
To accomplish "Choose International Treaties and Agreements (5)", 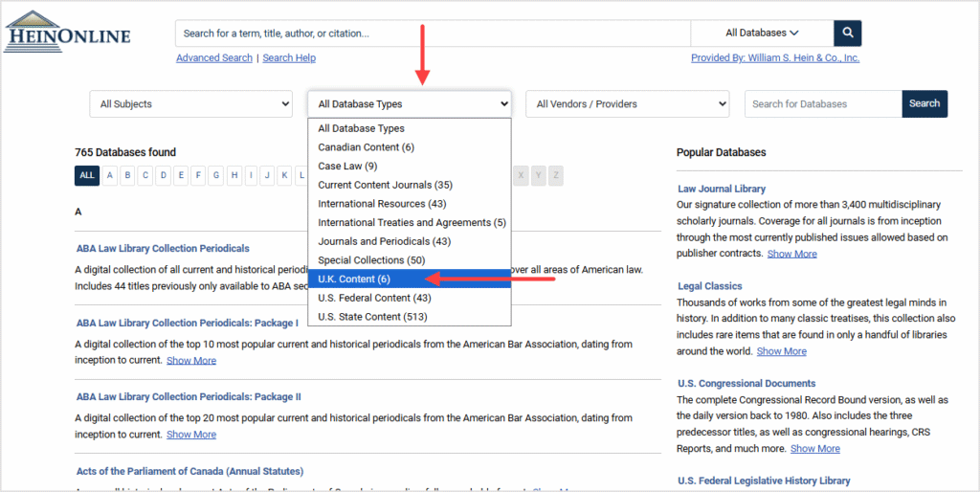I will [410, 223].
